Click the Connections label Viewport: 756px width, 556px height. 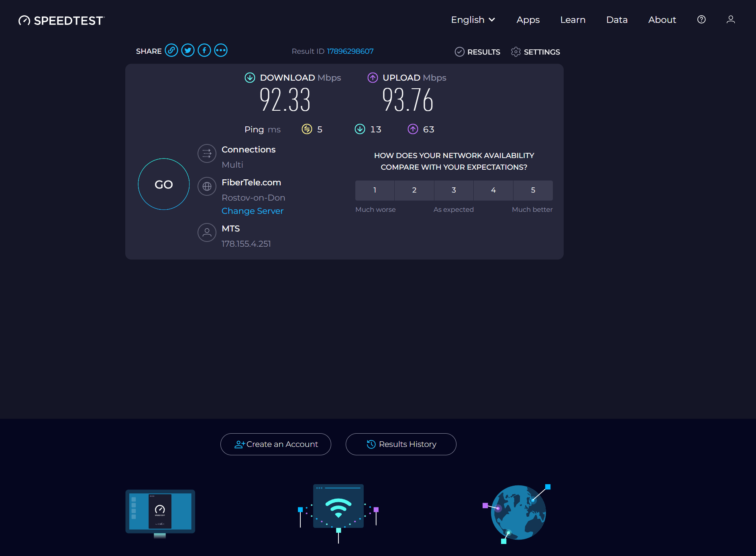pyautogui.click(x=249, y=150)
